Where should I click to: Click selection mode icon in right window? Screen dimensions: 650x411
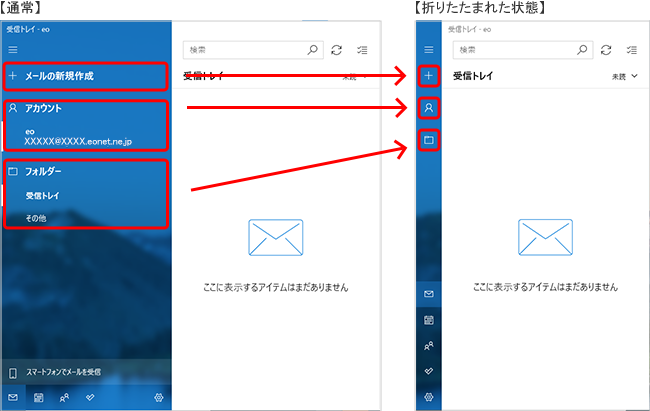631,50
